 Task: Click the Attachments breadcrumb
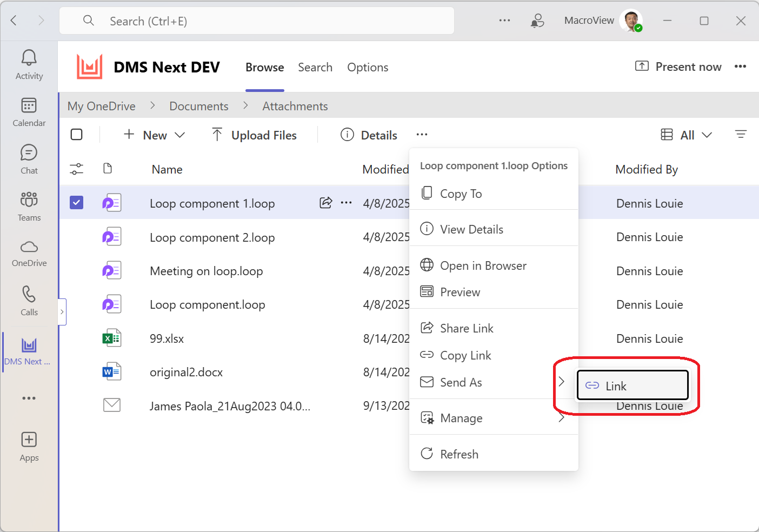[295, 106]
